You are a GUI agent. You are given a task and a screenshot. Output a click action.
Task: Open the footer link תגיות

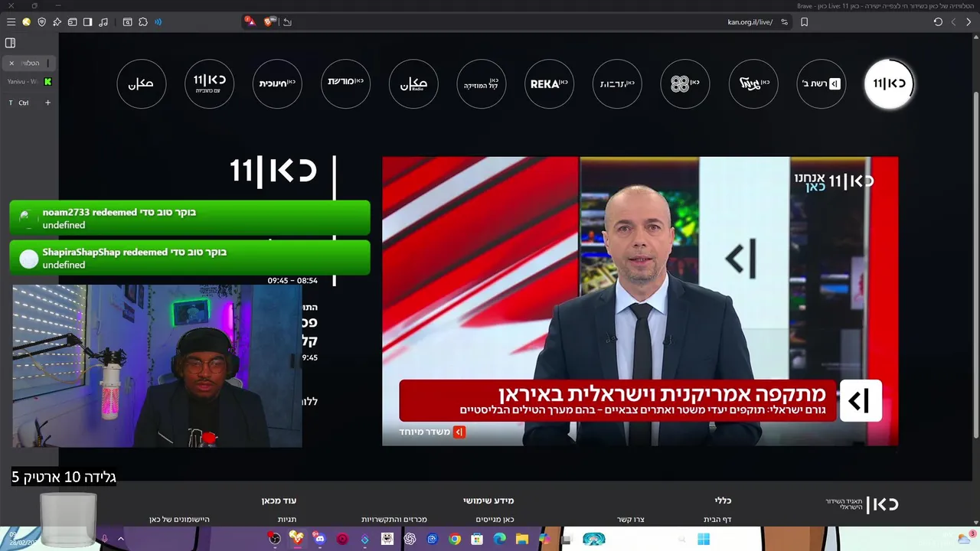(x=287, y=519)
